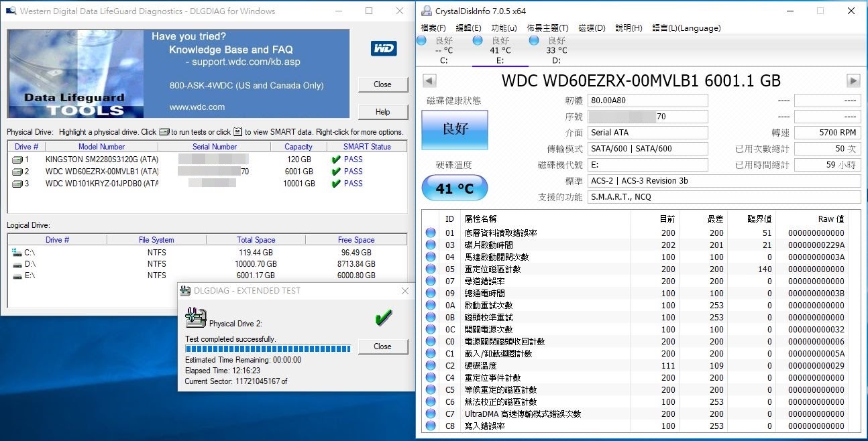
Task: Click the blue status circle for attribute 05
Action: click(431, 269)
